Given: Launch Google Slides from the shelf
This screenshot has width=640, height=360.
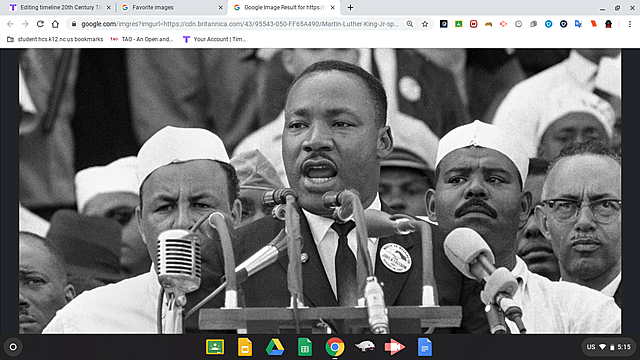Looking at the screenshot, I should (244, 347).
